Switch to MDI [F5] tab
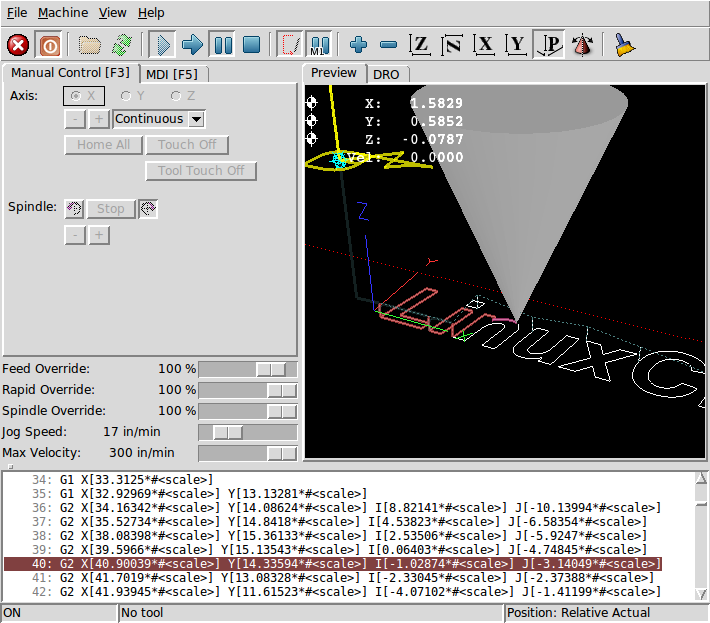This screenshot has height=623, width=710. 172,74
